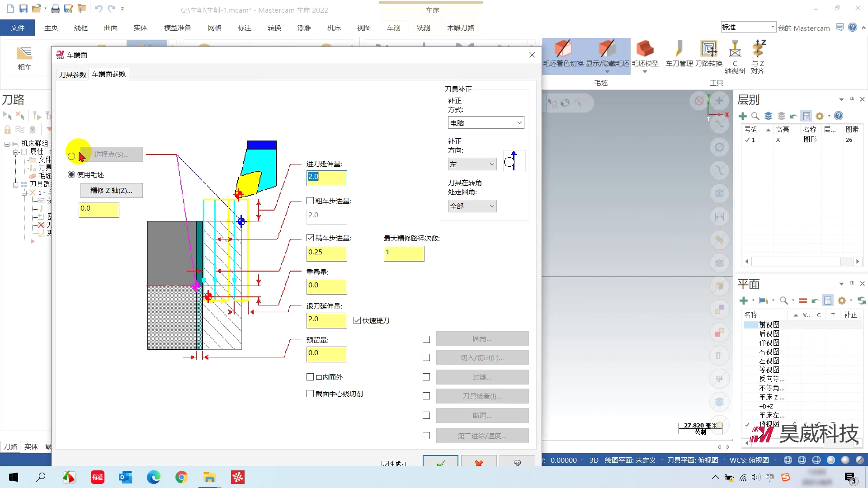The height and width of the screenshot is (488, 868).
Task: Toggle 毛坯着色切换 stock shading icon
Action: click(563, 50)
